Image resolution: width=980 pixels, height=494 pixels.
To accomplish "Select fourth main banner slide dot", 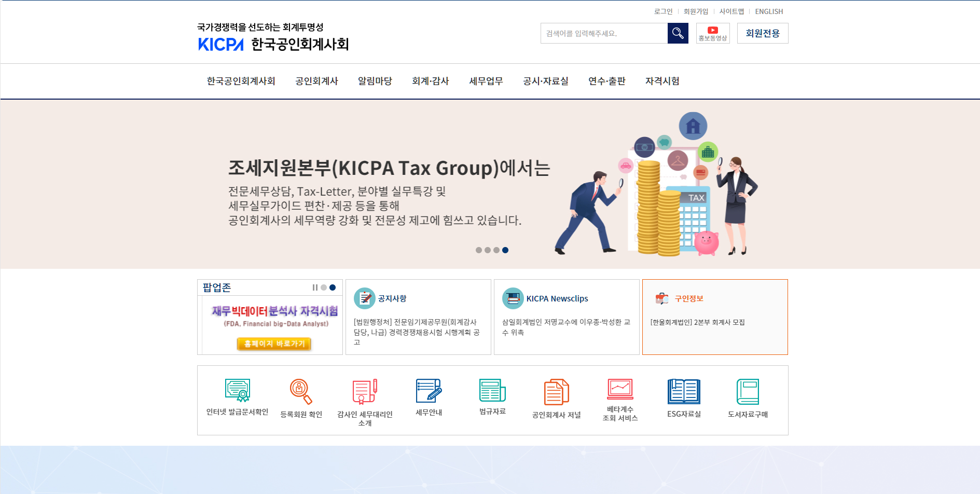I will click(x=505, y=250).
